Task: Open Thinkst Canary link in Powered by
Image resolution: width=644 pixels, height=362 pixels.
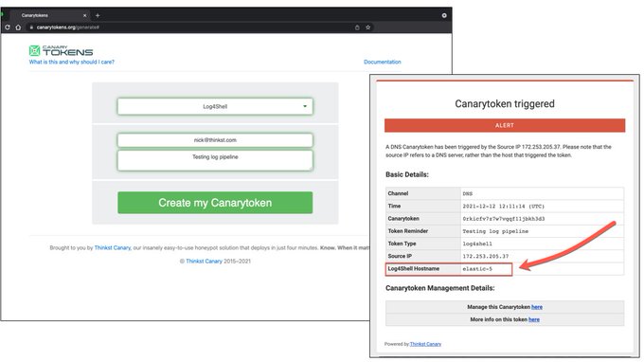Action: pos(425,344)
